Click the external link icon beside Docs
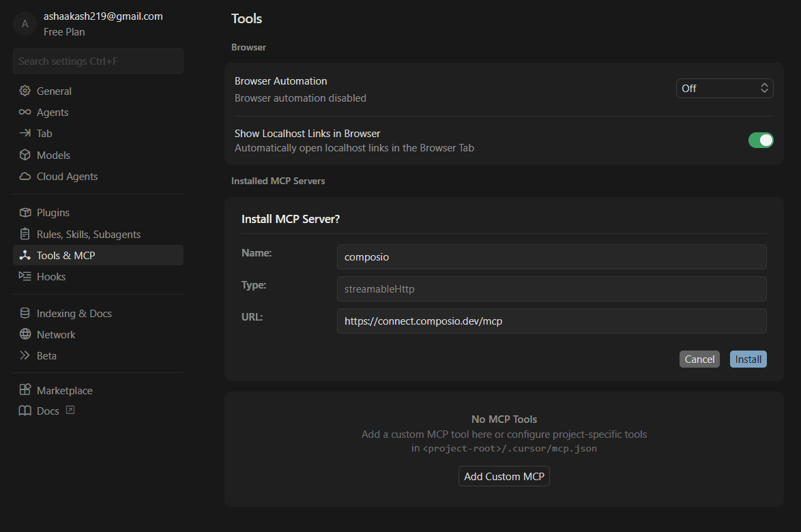The height and width of the screenshot is (532, 801). [x=70, y=410]
